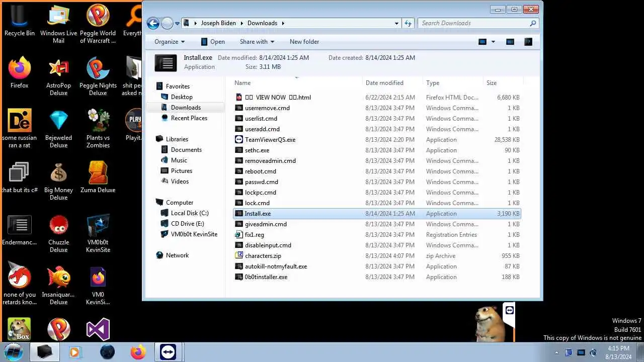Open Bejeweled Deluxe desktop icon
644x362 pixels.
[58, 129]
